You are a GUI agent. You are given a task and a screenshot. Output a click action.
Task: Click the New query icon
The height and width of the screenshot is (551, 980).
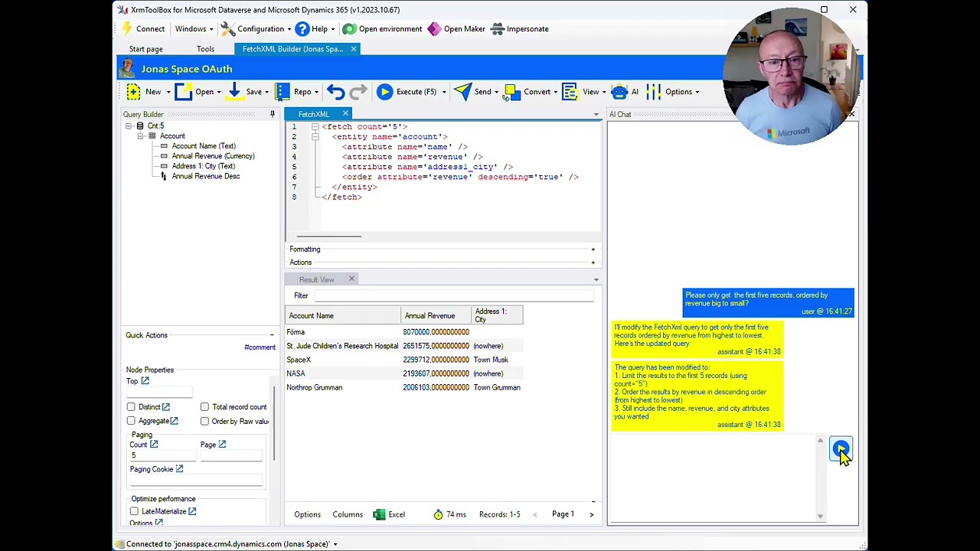[x=134, y=92]
